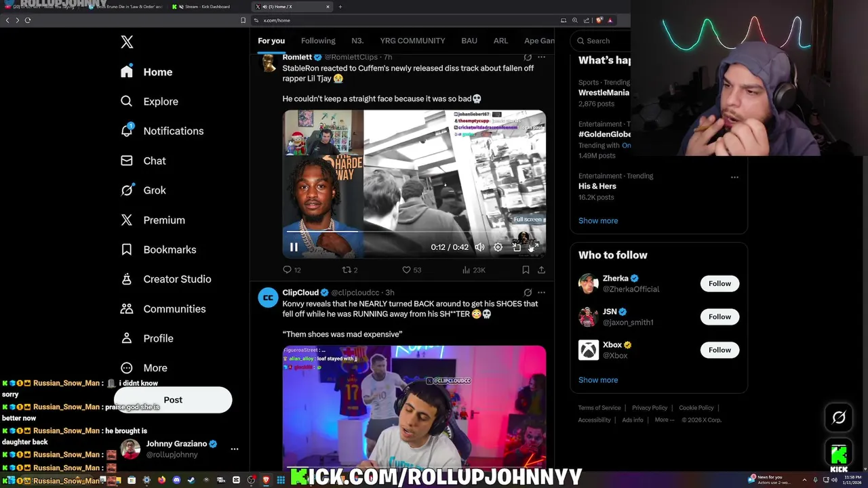Toggle picture-in-picture on the Romlett video
The height and width of the screenshot is (488, 868).
[516, 247]
